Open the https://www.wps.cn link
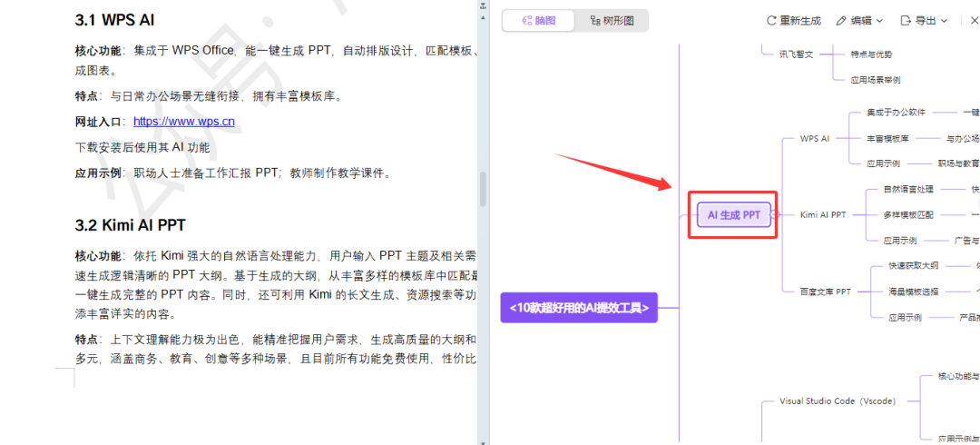 pos(183,122)
